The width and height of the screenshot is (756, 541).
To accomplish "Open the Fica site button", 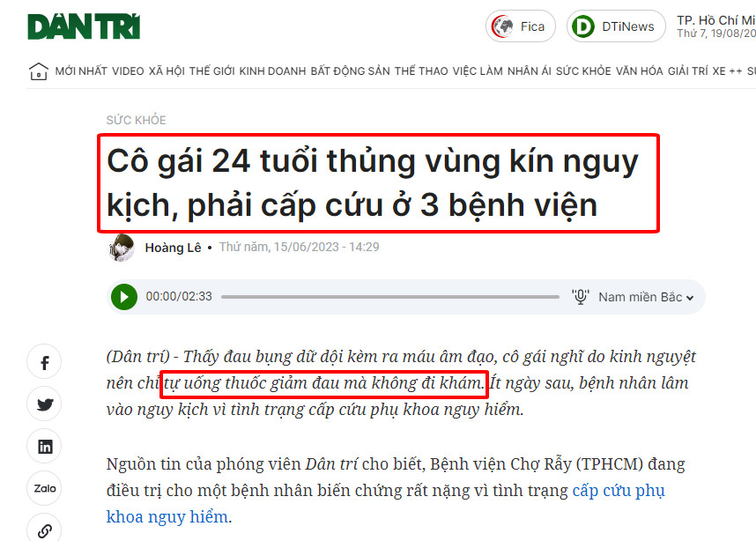I will point(520,26).
